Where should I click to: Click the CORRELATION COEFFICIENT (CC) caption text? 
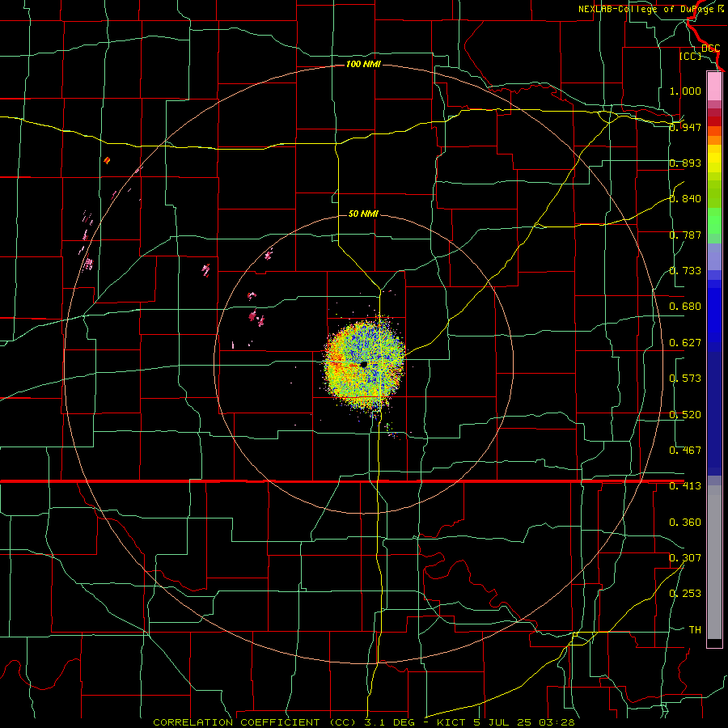pyautogui.click(x=256, y=722)
